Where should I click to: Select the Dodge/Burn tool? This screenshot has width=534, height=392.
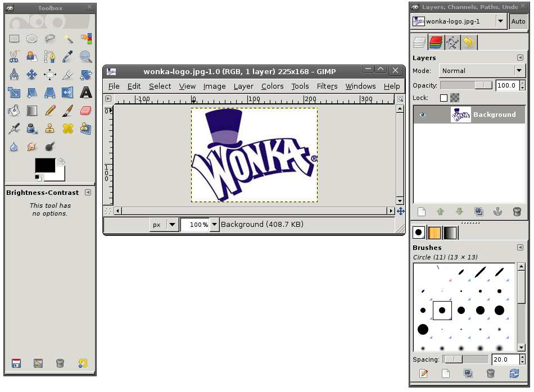[49, 147]
